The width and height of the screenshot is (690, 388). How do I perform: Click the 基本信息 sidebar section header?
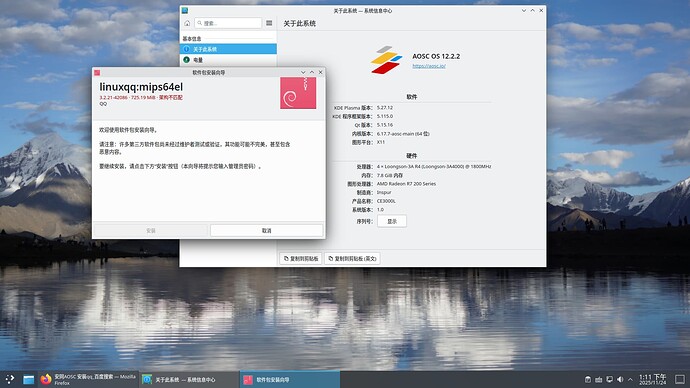pyautogui.click(x=192, y=39)
